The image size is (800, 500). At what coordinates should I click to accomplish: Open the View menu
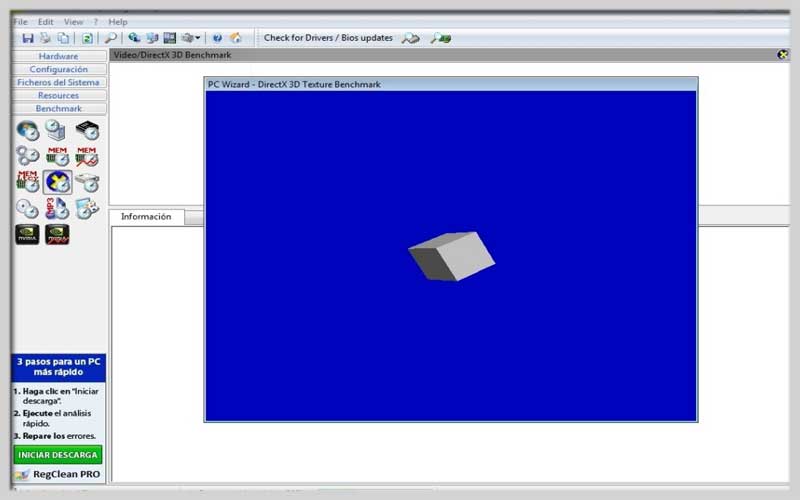(x=73, y=22)
